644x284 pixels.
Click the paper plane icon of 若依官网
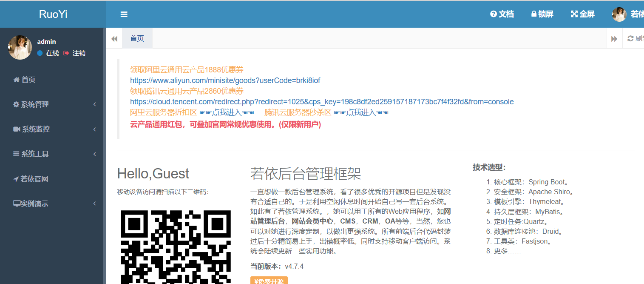pos(16,179)
